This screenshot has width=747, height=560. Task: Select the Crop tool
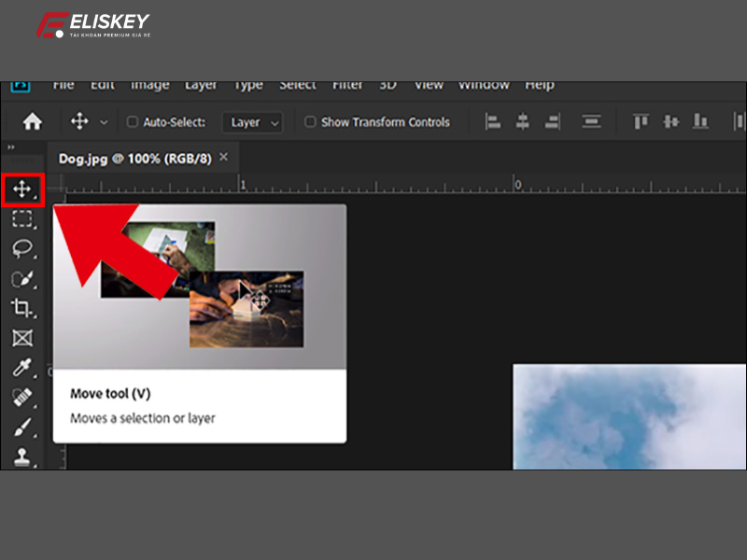point(22,309)
